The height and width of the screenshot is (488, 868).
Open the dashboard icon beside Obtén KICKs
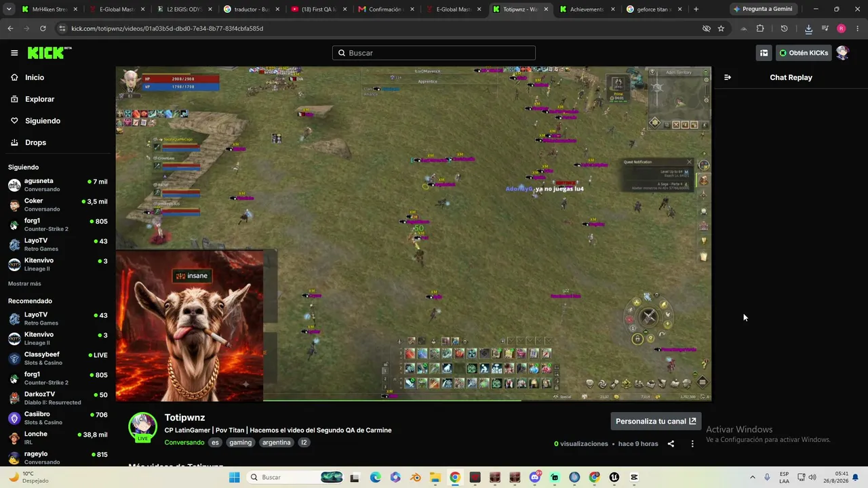tap(764, 53)
